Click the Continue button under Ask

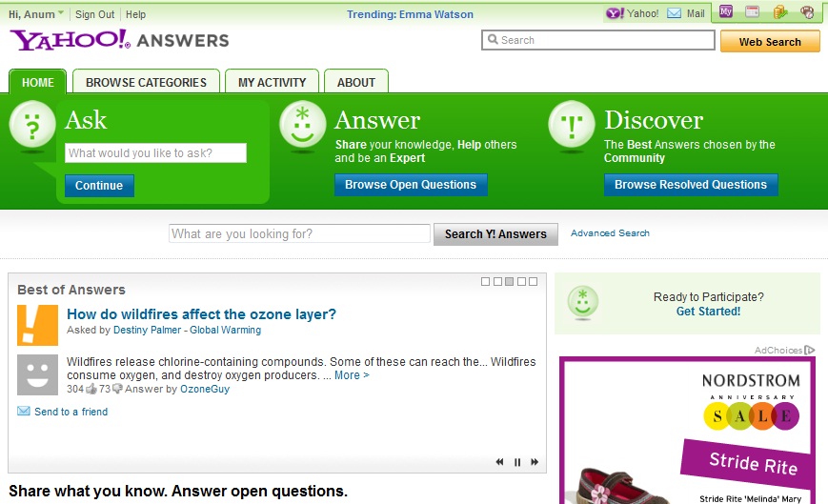[x=99, y=186]
